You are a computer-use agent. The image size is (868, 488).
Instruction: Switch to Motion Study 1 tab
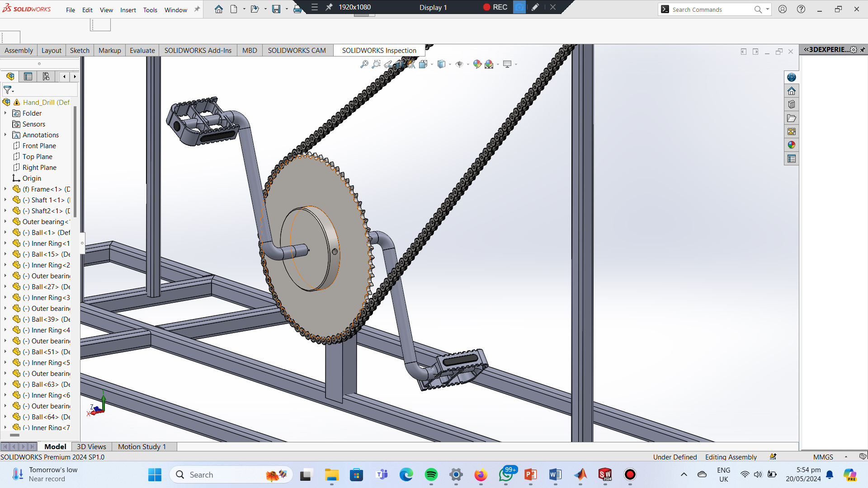(142, 446)
